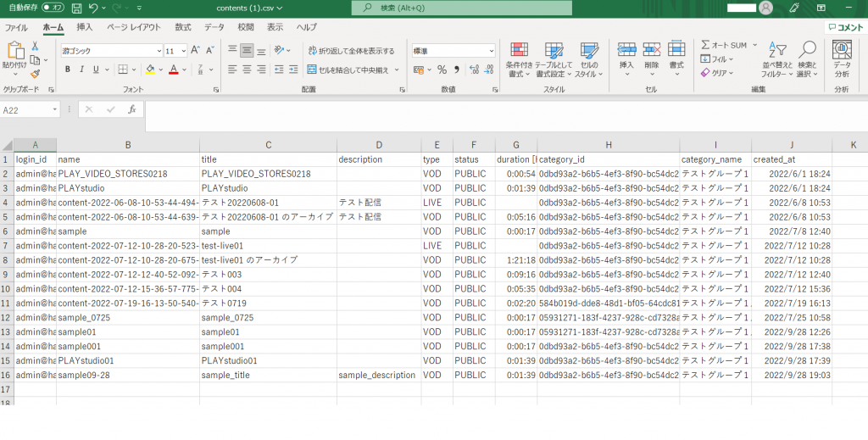Apply italic formatting to selection

pyautogui.click(x=81, y=70)
